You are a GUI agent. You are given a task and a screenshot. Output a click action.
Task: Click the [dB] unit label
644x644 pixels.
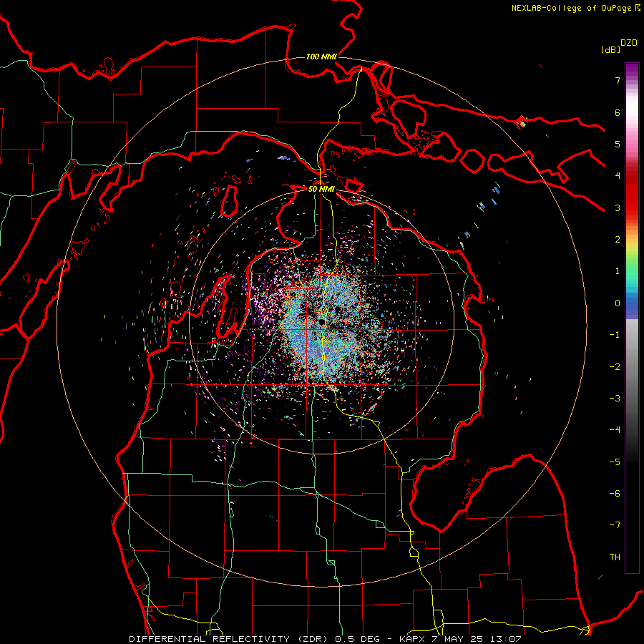tap(610, 49)
